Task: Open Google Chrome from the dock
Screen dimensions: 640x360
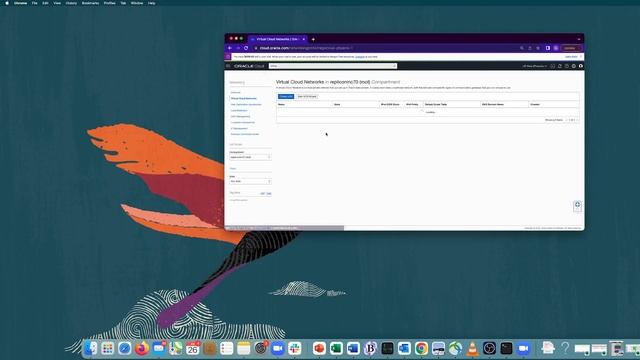Action: click(421, 348)
